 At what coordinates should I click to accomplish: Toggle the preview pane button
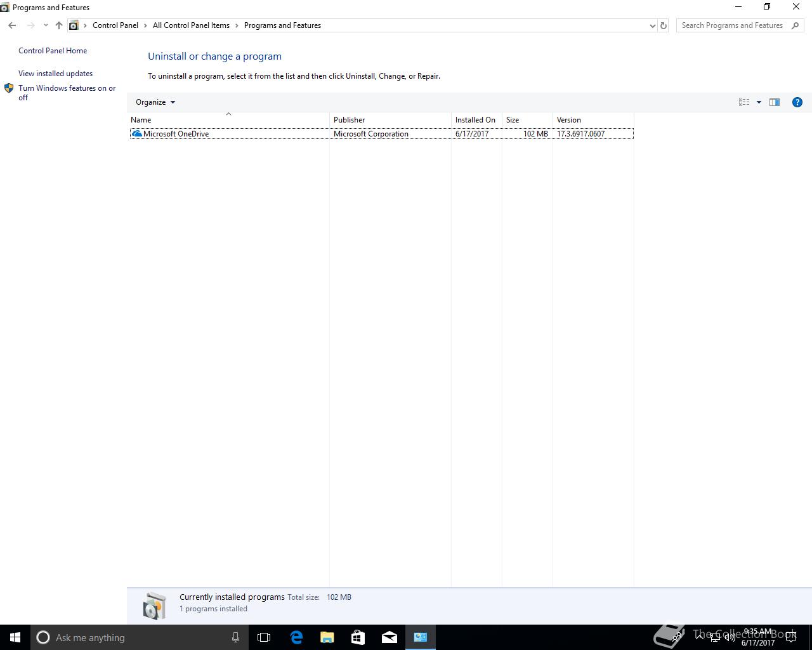[x=775, y=102]
